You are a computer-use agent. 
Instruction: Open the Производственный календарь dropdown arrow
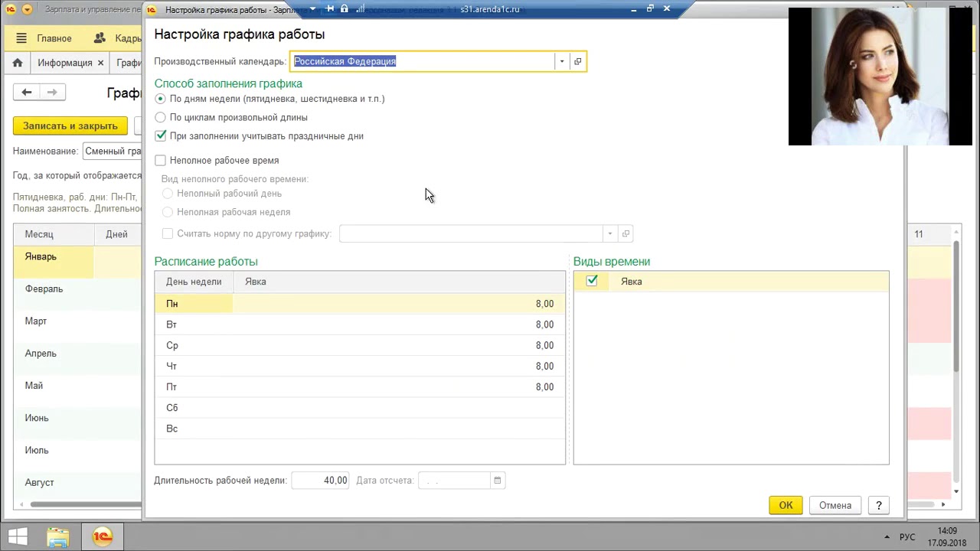562,61
